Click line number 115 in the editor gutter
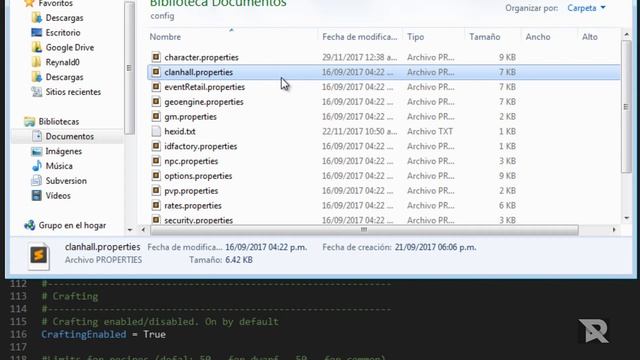Viewport: 640px width, 360px height. click(x=18, y=321)
